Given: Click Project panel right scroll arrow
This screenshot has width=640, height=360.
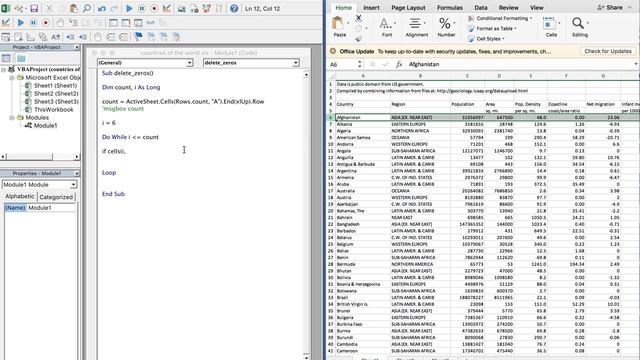Looking at the screenshot, I should [x=77, y=157].
